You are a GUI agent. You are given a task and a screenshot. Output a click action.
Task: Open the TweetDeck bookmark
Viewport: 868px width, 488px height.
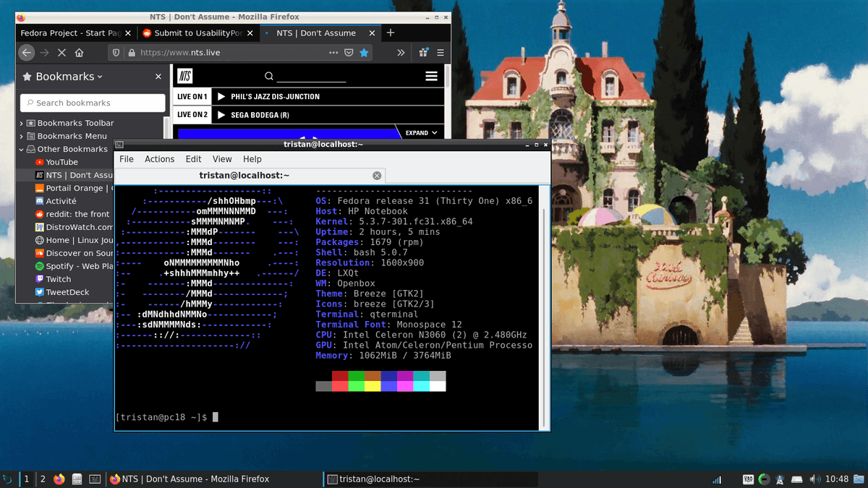point(62,292)
